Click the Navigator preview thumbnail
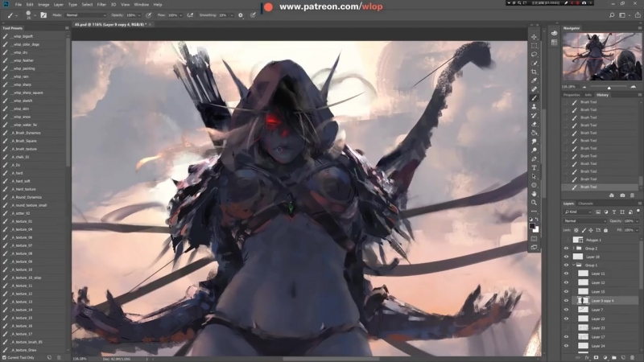This screenshot has width=644, height=362. pos(602,56)
